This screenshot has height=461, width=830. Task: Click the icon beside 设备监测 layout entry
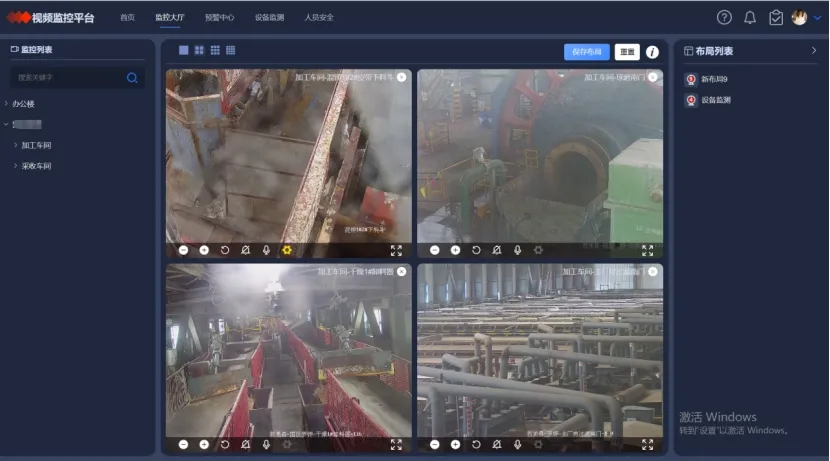pyautogui.click(x=691, y=100)
